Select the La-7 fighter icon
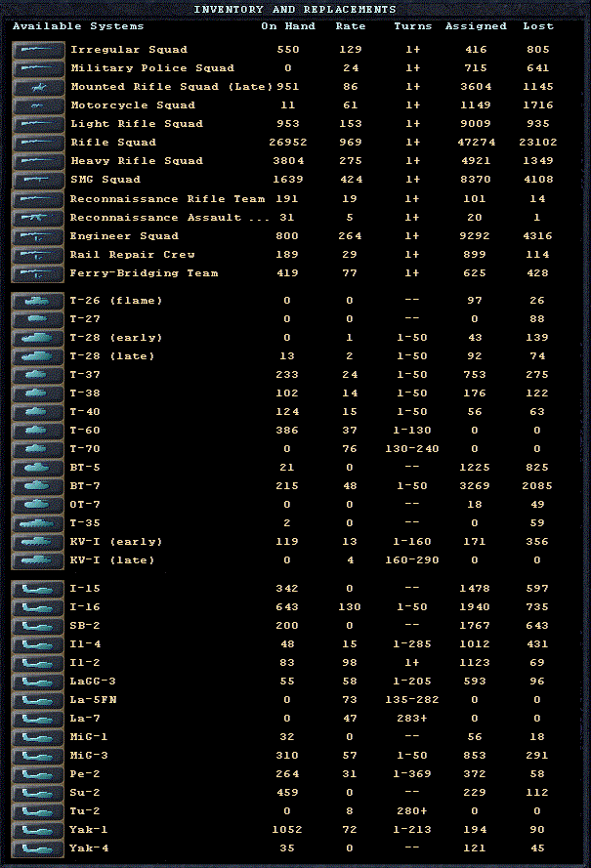 click(38, 719)
